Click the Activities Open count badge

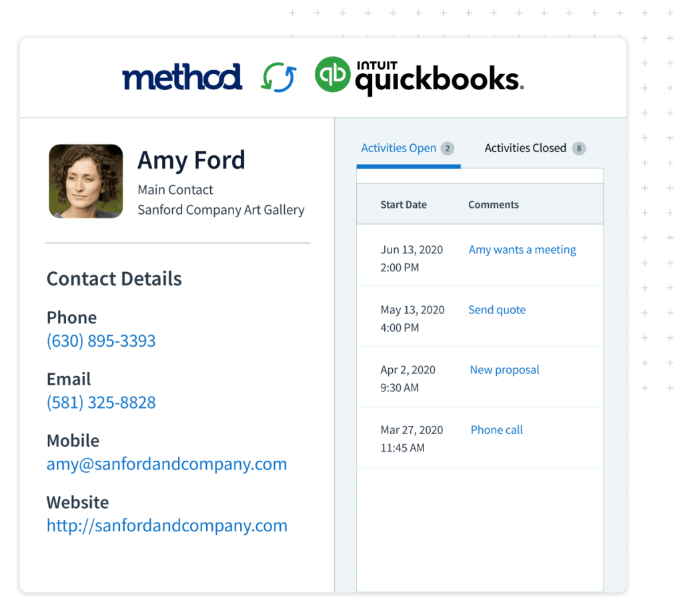coord(448,149)
